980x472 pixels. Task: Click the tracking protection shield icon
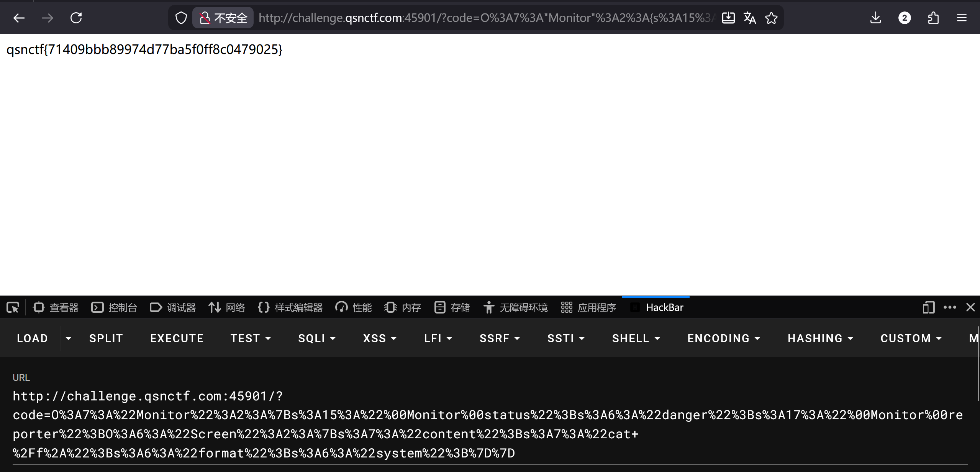click(181, 18)
